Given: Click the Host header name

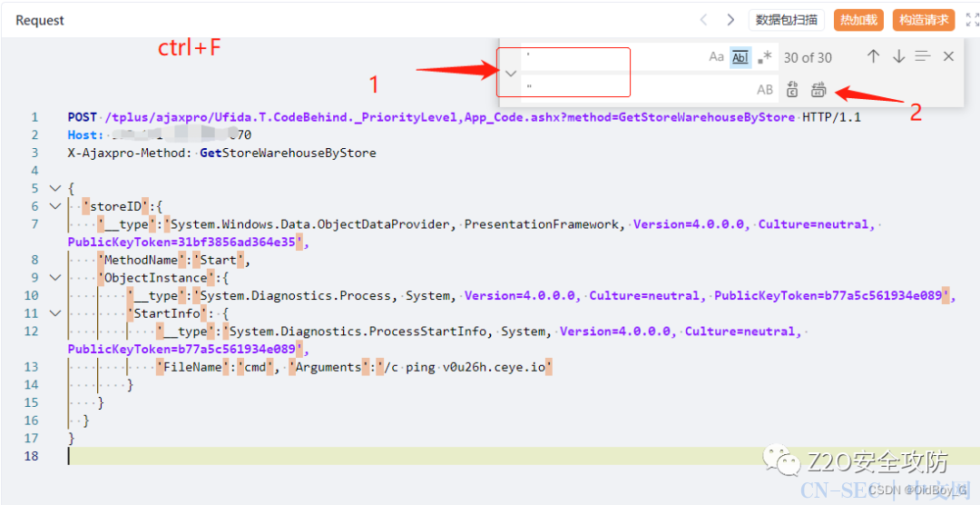Looking at the screenshot, I should pyautogui.click(x=86, y=134).
